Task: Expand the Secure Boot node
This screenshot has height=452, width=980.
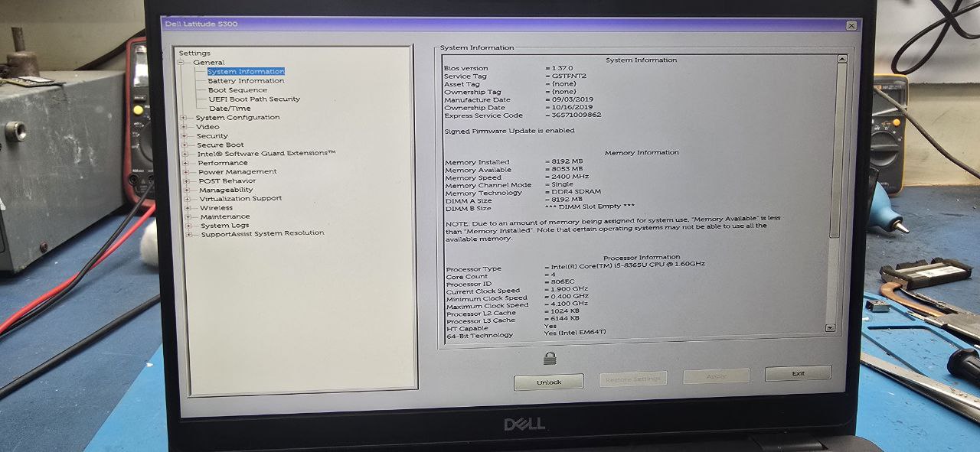Action: click(185, 145)
